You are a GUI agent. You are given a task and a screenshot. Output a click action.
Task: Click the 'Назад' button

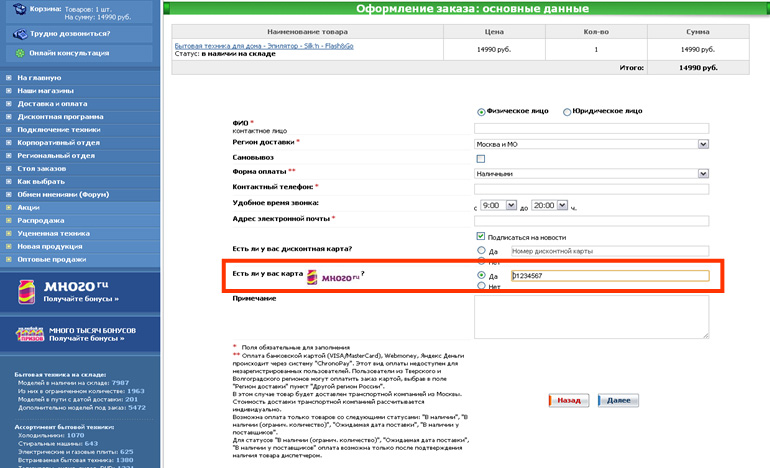[x=569, y=400]
